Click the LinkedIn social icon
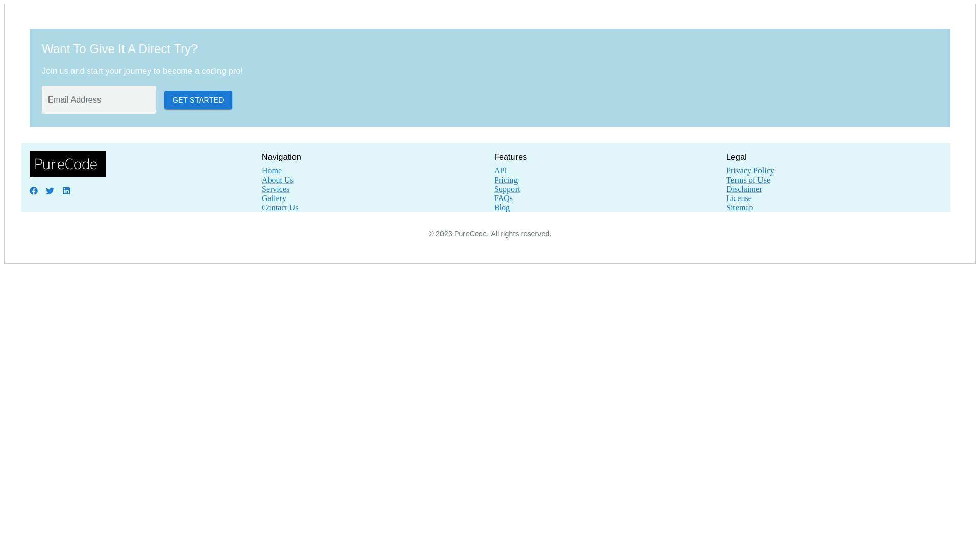Screen dimensions: 980x551 (x=66, y=191)
